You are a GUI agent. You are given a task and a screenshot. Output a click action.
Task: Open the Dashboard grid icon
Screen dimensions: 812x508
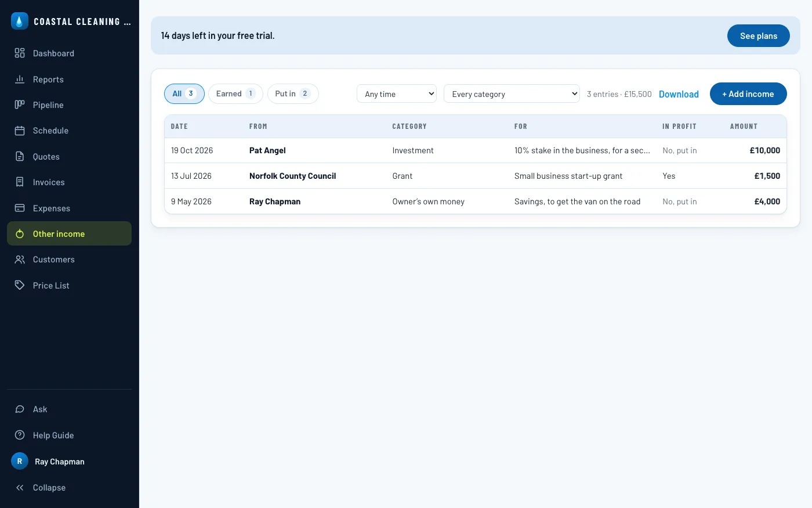(x=20, y=53)
